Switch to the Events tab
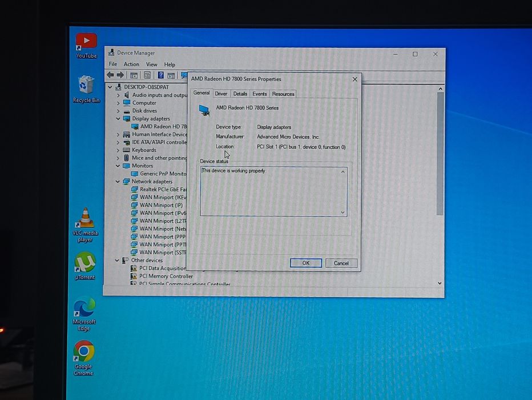 coord(260,94)
